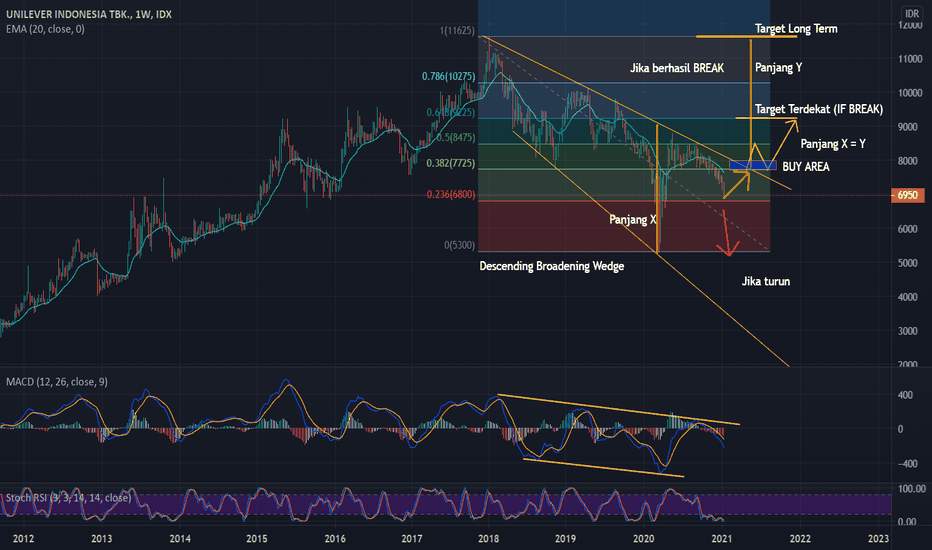Select the 'Jika berhasil BREAK' annotation
Image resolution: width=932 pixels, height=550 pixels.
(677, 68)
